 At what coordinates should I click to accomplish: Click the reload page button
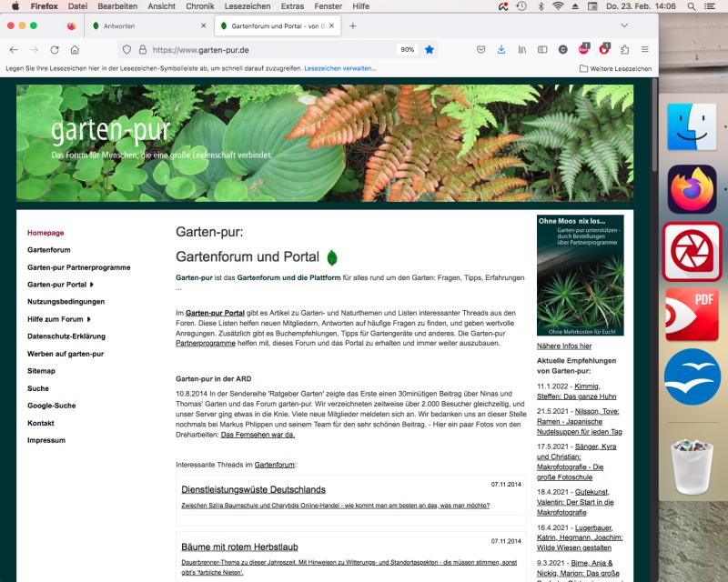coord(55,49)
